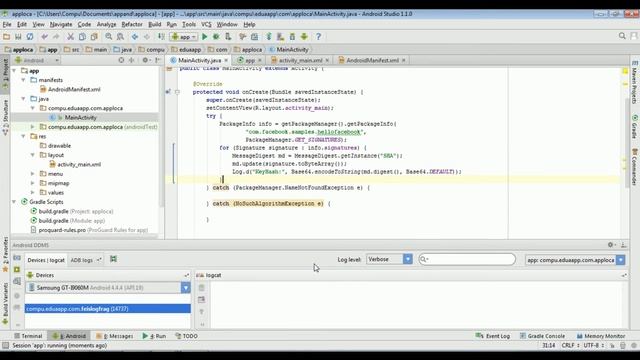Click the Redo arrow icon
Screen dimensions: 640x360
(x=56, y=37)
